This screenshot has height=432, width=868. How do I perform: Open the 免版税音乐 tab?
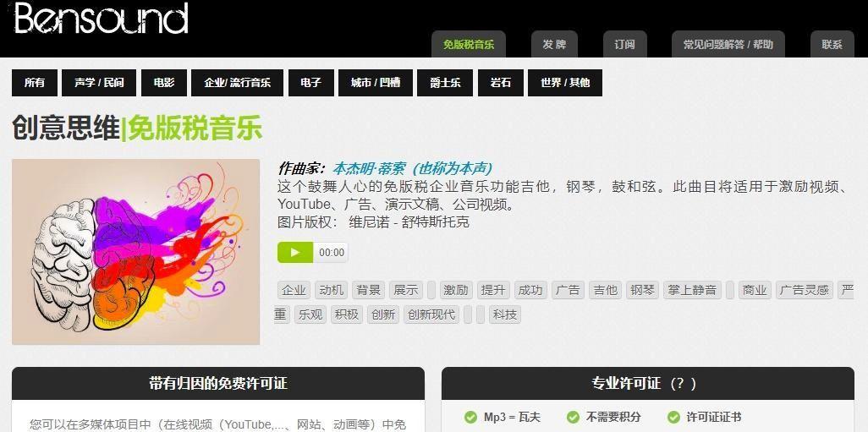pos(469,45)
